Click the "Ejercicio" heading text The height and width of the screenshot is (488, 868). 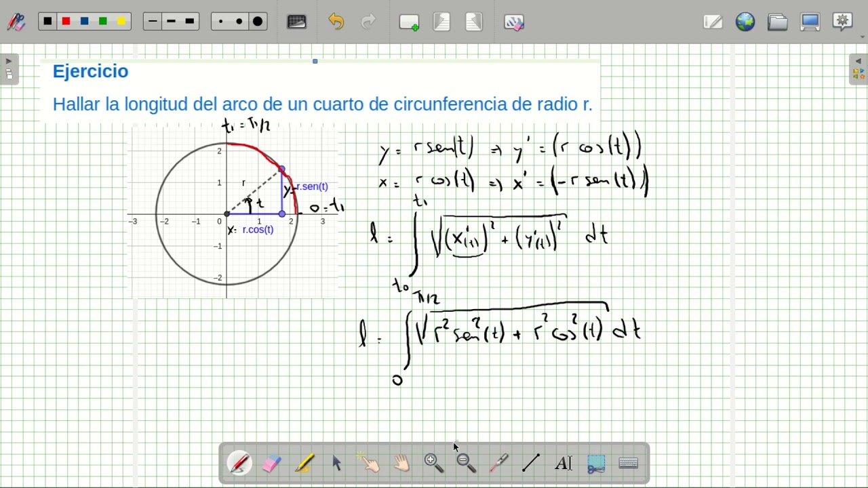click(90, 71)
